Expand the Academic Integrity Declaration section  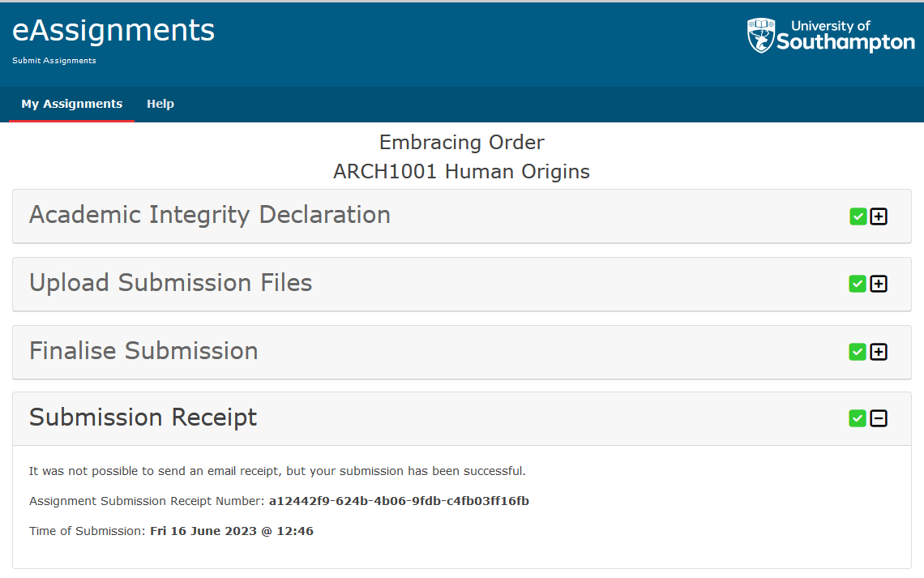879,216
